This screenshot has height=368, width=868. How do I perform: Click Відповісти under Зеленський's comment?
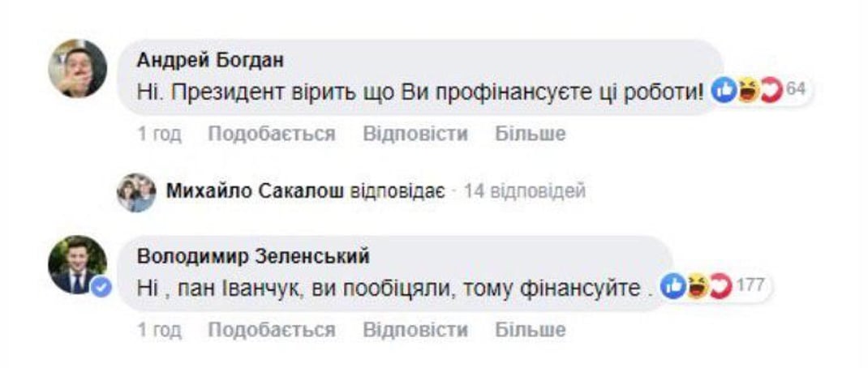tap(415, 330)
